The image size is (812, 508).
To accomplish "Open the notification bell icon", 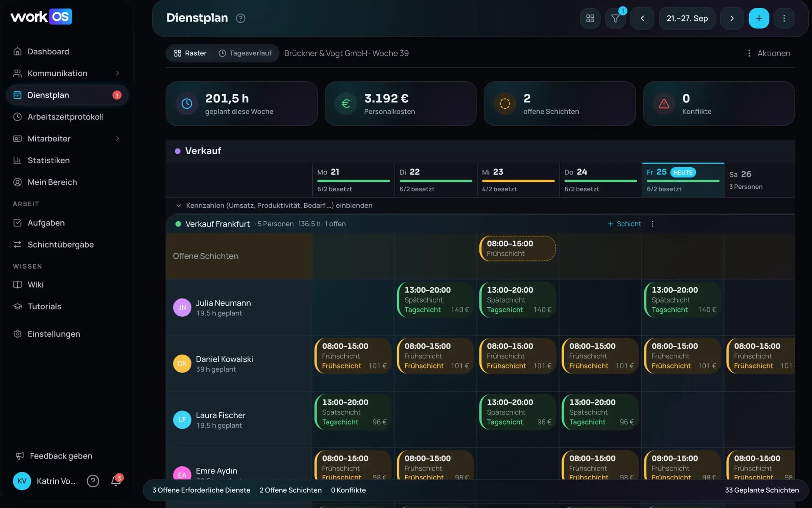I will (x=116, y=481).
